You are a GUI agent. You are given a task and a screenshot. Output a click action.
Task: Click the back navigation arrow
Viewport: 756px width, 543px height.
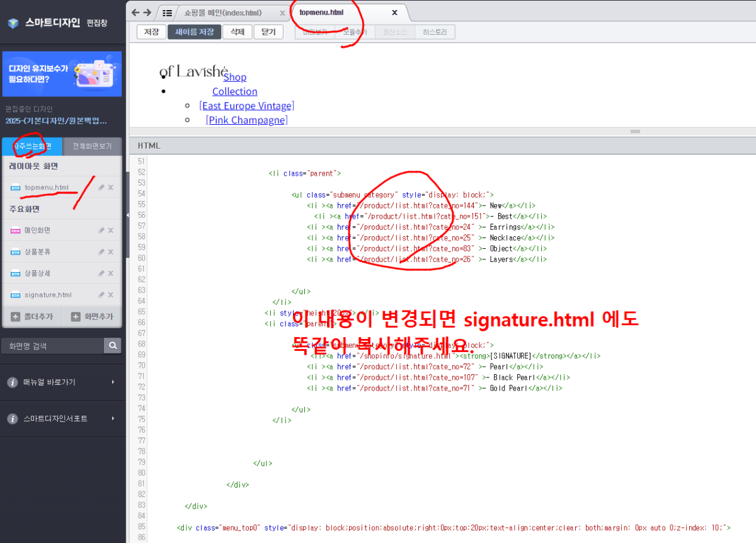click(x=135, y=13)
